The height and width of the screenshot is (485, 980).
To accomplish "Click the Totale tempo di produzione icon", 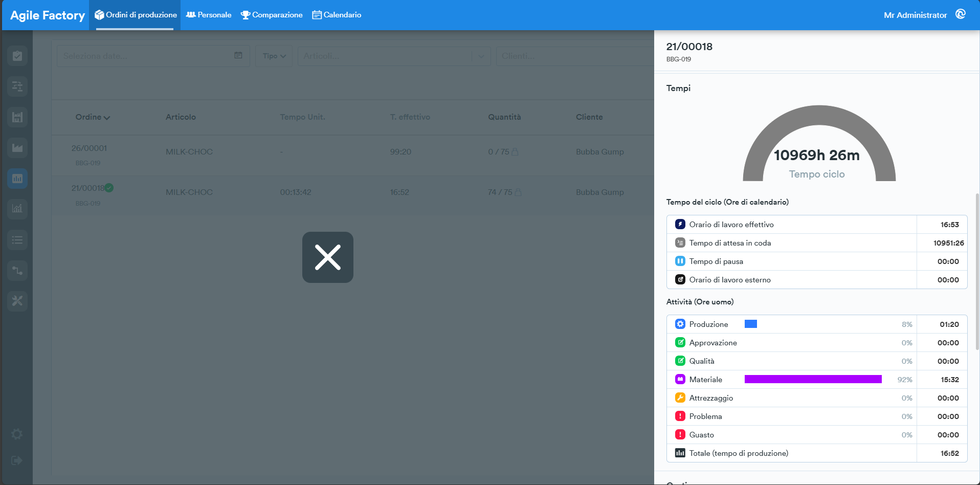I will (680, 453).
